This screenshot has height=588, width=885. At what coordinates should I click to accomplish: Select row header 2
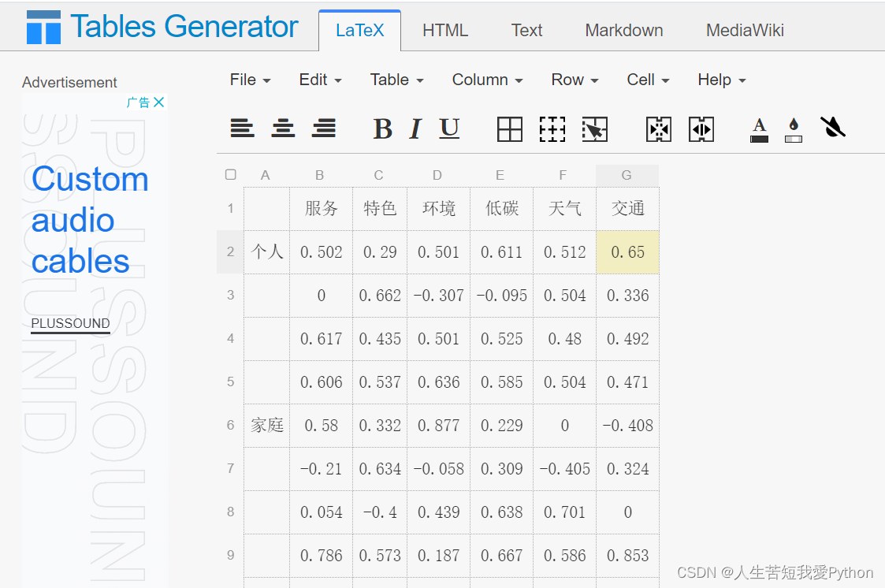[230, 251]
